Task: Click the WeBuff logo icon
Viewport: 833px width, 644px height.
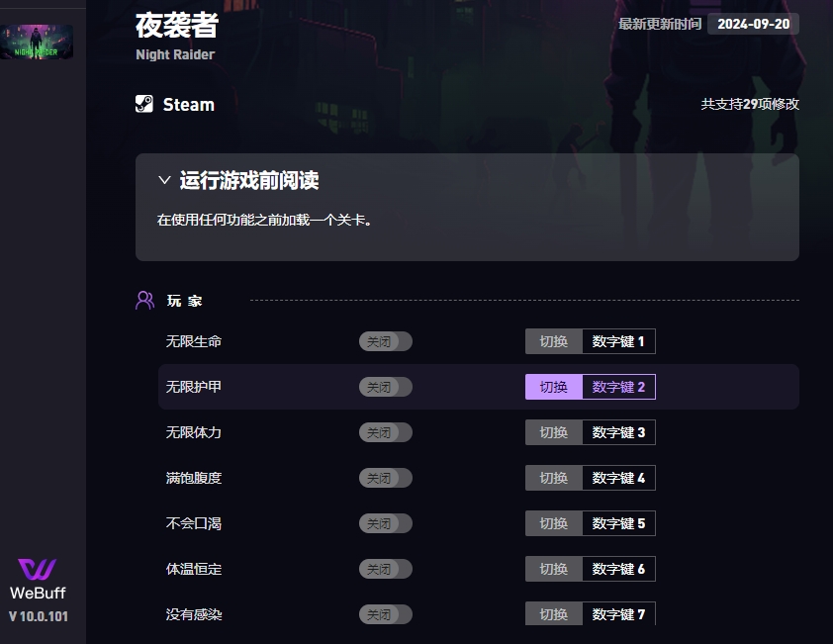Action: coord(38,569)
